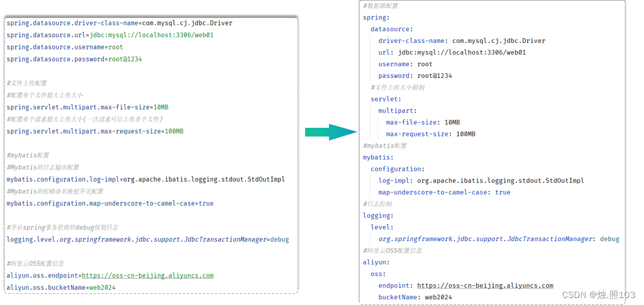Select the 'servlet:' key in YAML
The image size is (644, 305).
(x=386, y=99)
